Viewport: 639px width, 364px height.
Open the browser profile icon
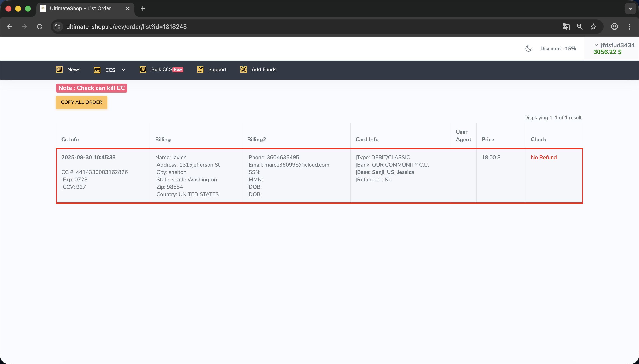(614, 27)
